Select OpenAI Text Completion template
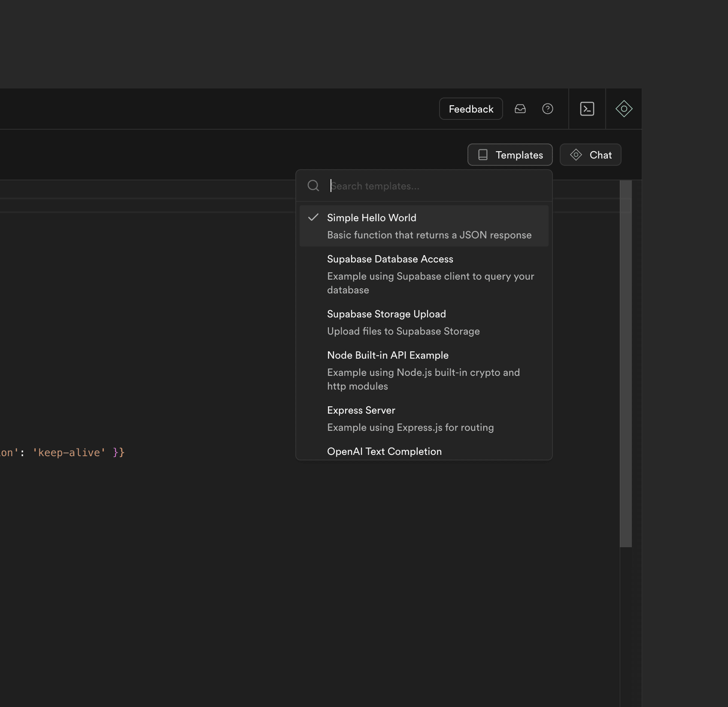 point(384,451)
